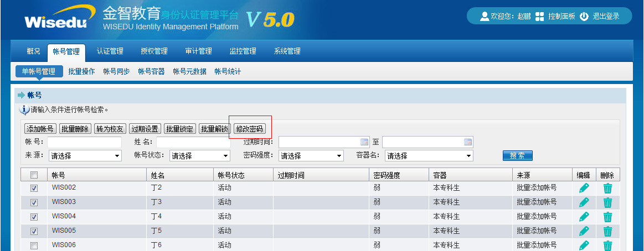This screenshot has height=251, width=644.
Task: Open calendar picker for end expiry date
Action: point(468,143)
